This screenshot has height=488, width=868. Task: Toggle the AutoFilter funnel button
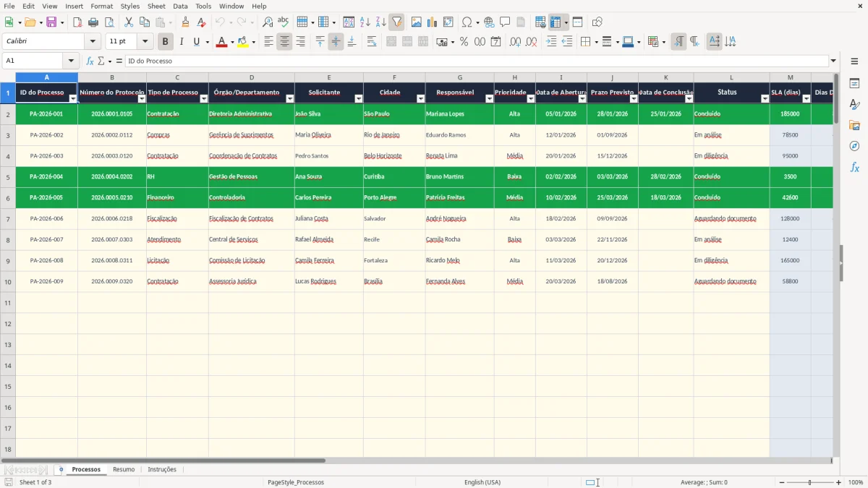[x=396, y=22]
